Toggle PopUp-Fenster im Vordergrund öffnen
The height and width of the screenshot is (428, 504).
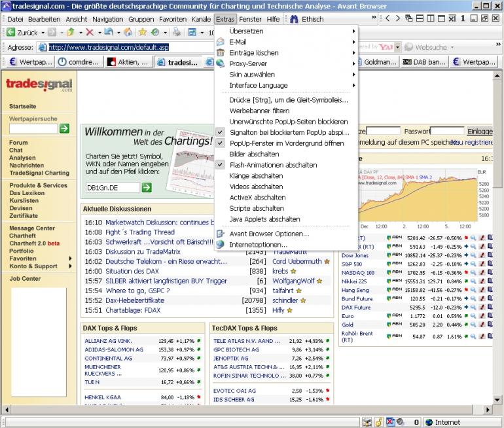[287, 143]
